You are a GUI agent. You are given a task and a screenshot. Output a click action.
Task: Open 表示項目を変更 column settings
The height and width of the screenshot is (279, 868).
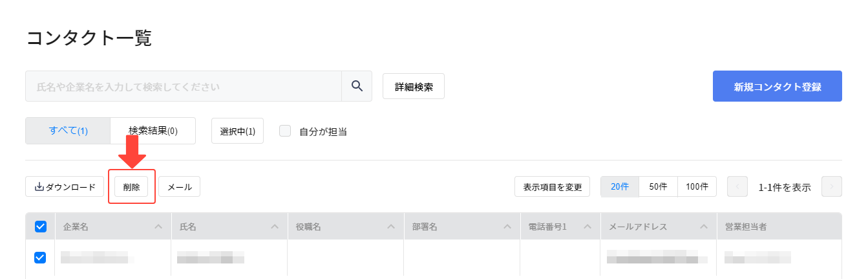pyautogui.click(x=553, y=186)
